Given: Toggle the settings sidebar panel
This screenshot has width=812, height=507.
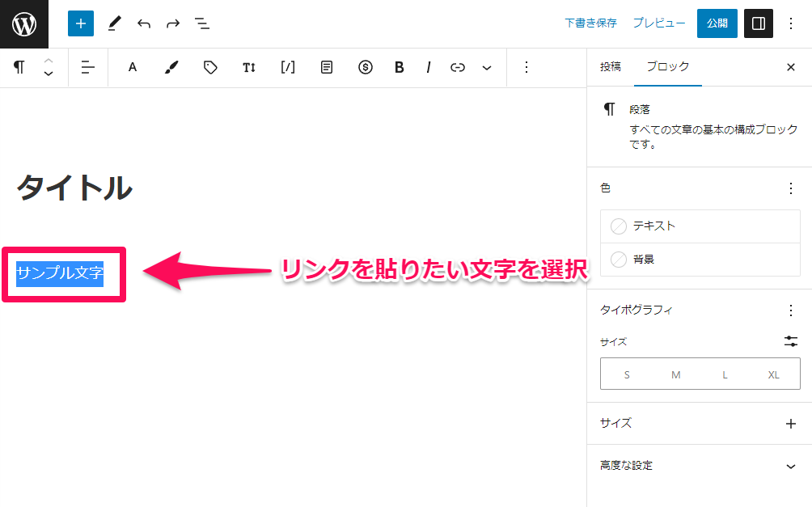Looking at the screenshot, I should [759, 24].
